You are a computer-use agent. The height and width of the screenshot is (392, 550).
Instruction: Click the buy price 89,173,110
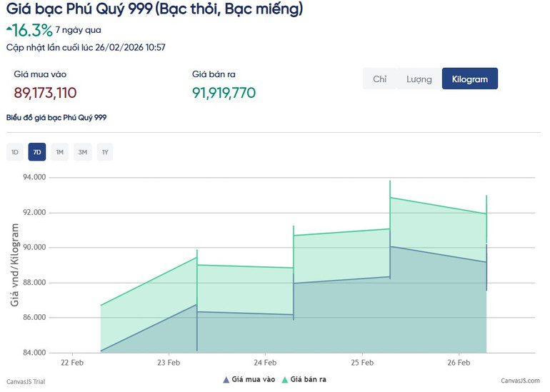(45, 94)
